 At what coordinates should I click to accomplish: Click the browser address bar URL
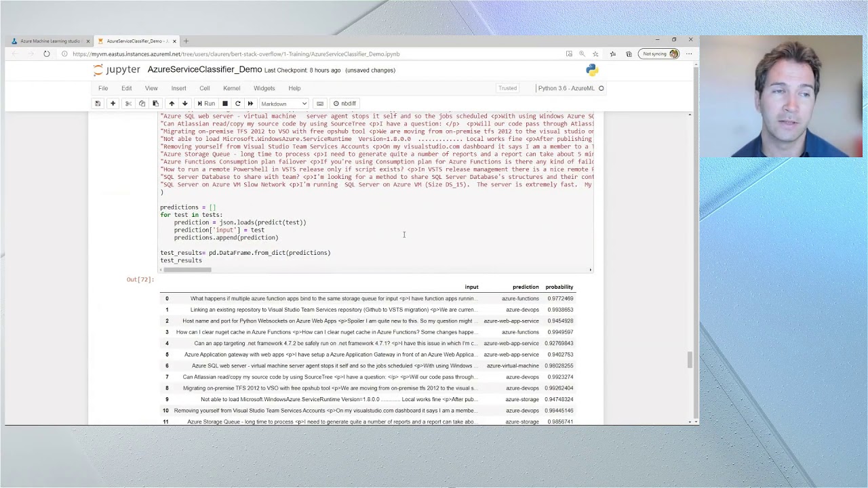point(236,54)
